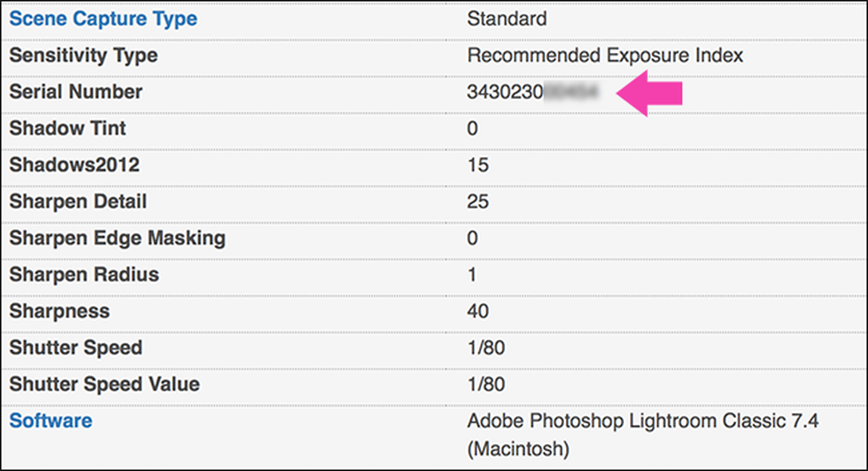Screen dimensions: 868x471
Task: Select the Sharpness row label
Action: 59,311
